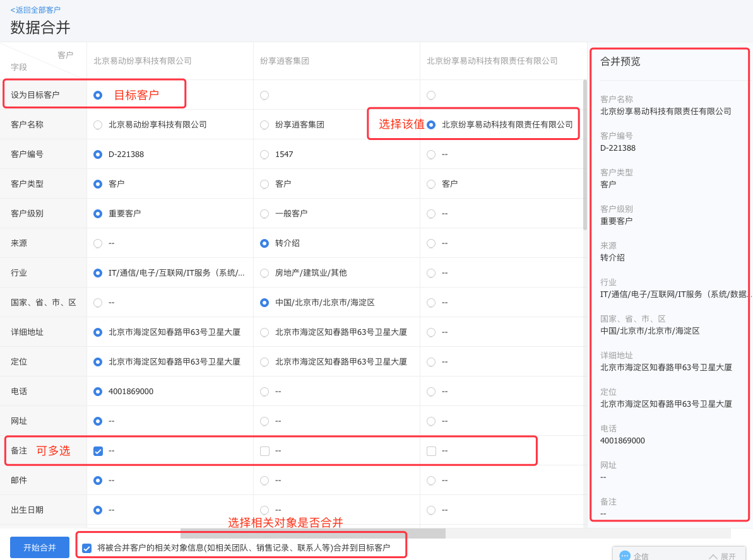This screenshot has width=753, height=560.
Task: Uncheck 备注 checkbox for 北京易动纷享科技有限公司
Action: 98,451
